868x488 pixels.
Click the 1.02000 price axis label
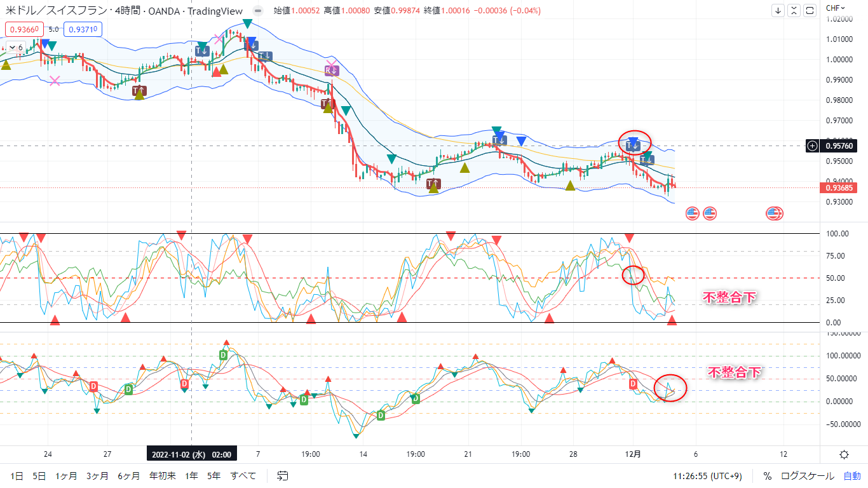839,19
